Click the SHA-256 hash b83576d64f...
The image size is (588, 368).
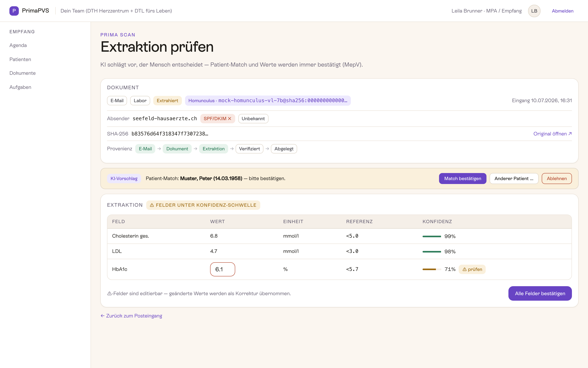point(170,134)
